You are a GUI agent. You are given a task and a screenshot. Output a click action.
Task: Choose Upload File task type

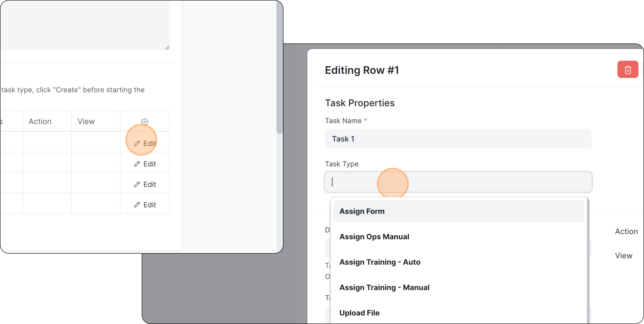tap(359, 313)
